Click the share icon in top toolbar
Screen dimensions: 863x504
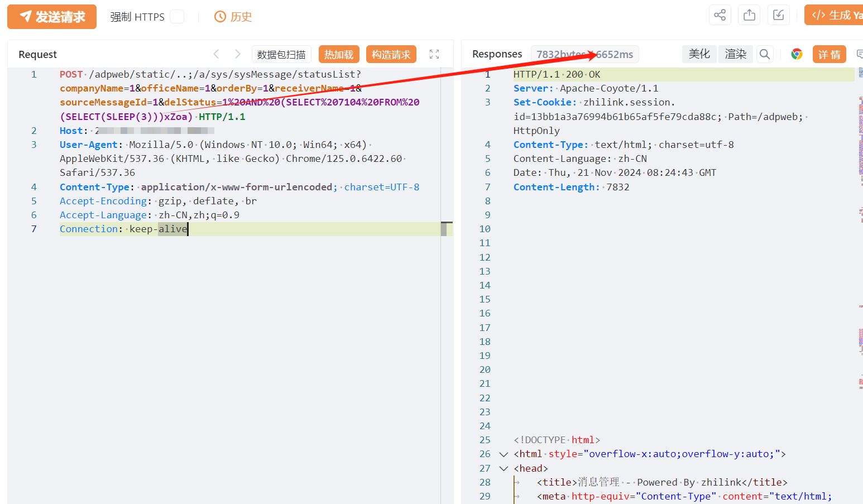click(720, 15)
